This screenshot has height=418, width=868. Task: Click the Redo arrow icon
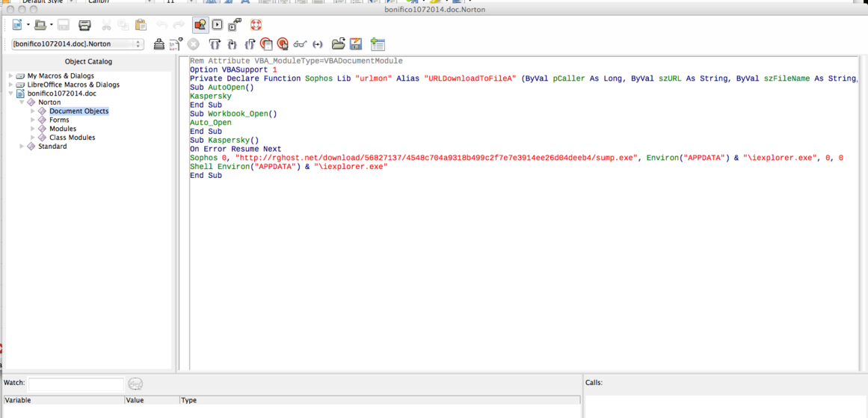pos(179,25)
